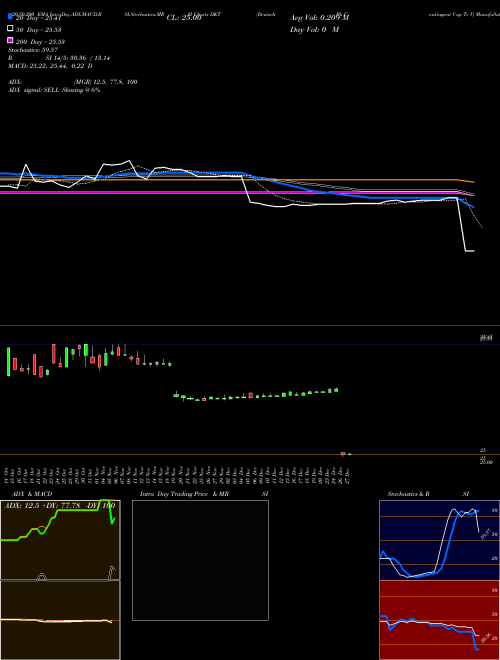Image resolution: width=500 pixels, height=660 pixels.
Task: Select the 'ADX: 12.5 +DY: 77.78' header in ADX panel
Action: tap(43, 505)
